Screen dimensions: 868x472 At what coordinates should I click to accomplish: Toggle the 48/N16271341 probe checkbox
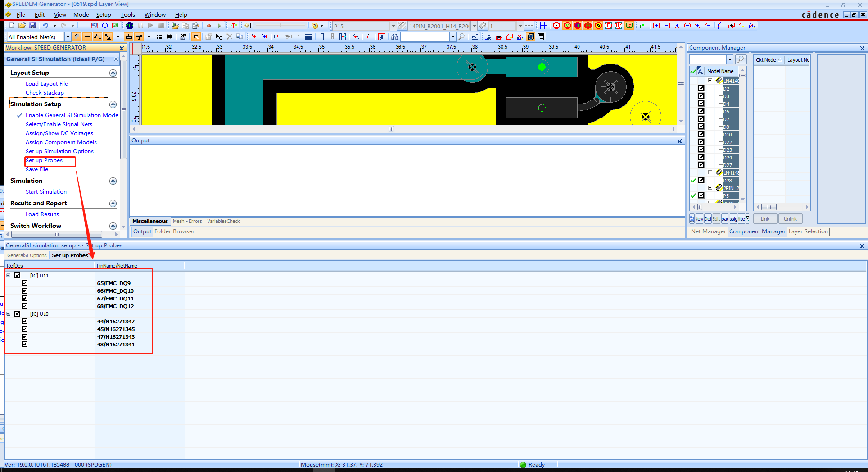coord(25,345)
